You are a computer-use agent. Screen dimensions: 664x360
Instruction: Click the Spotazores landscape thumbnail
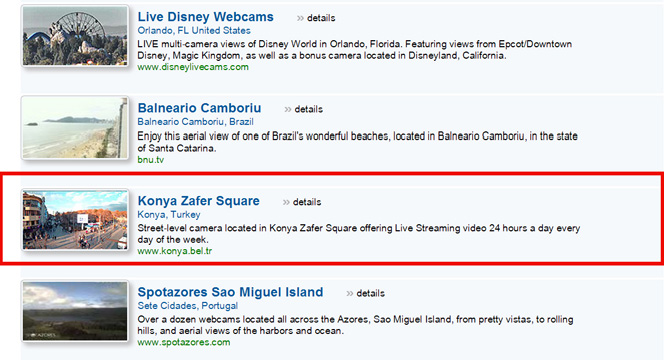(75, 311)
